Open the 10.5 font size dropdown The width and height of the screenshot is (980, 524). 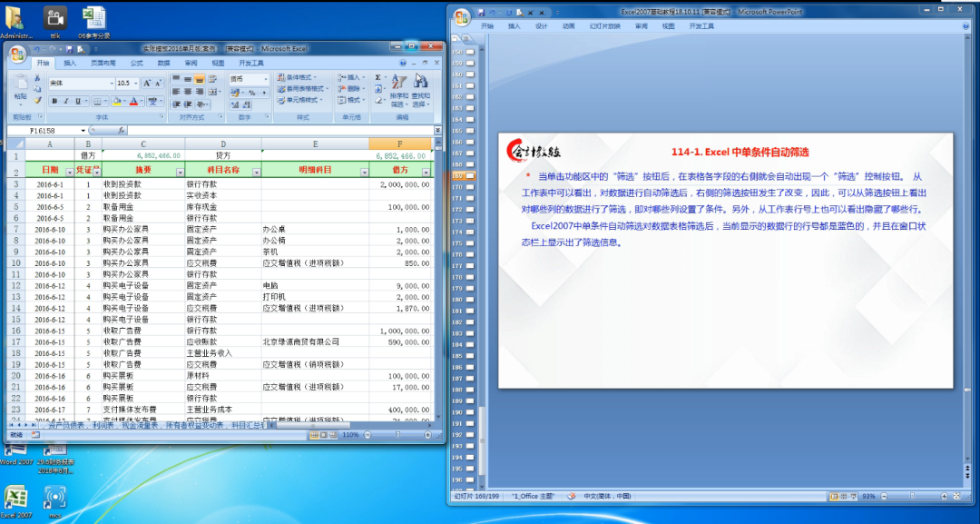pos(135,84)
